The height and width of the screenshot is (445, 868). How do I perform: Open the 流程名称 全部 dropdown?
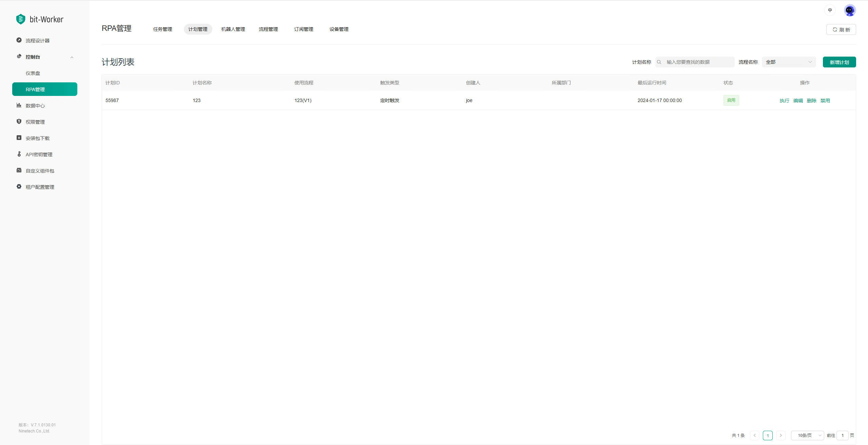(788, 62)
